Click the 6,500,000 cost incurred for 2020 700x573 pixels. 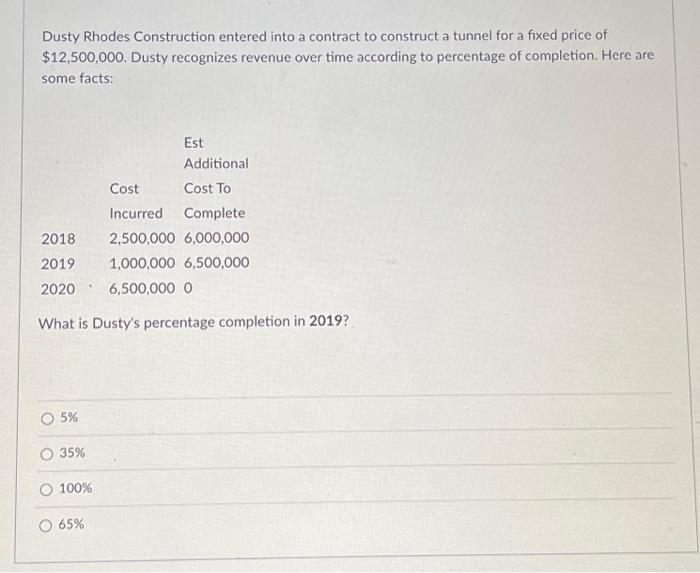coord(142,288)
